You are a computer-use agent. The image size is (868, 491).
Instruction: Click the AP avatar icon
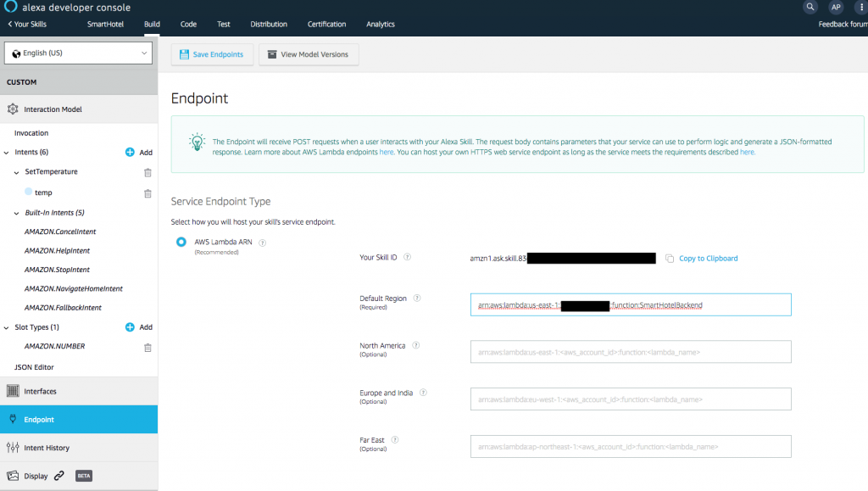pyautogui.click(x=836, y=7)
